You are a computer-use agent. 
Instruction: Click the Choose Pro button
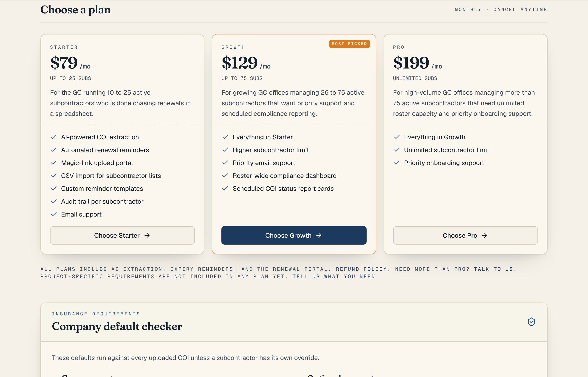tap(465, 235)
